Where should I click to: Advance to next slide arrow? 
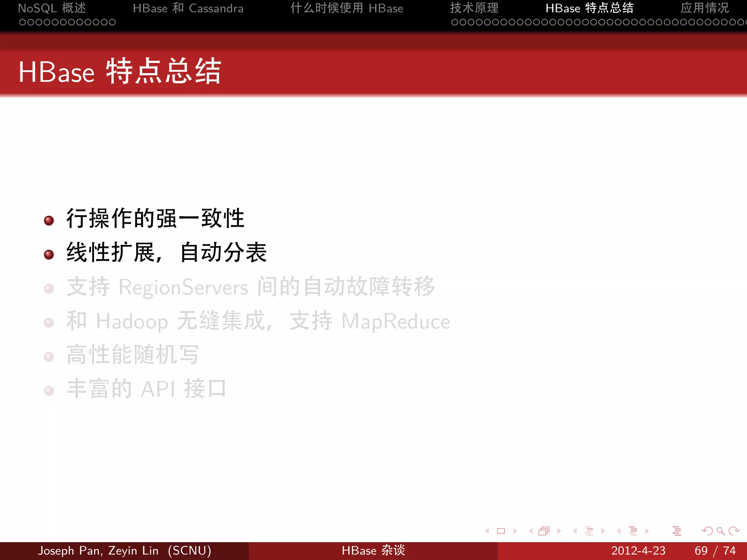pos(515,531)
